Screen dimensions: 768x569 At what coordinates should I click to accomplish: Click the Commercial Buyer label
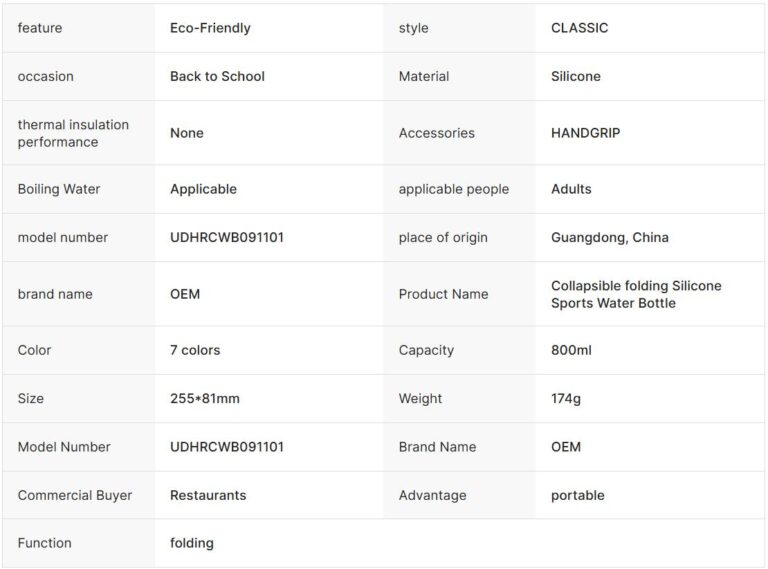[75, 495]
